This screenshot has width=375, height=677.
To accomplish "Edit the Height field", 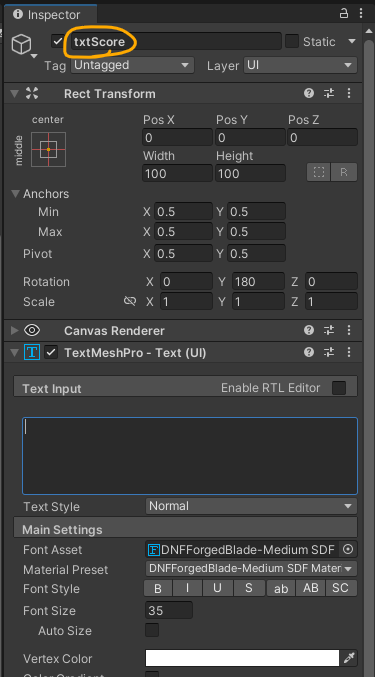I will point(250,173).
